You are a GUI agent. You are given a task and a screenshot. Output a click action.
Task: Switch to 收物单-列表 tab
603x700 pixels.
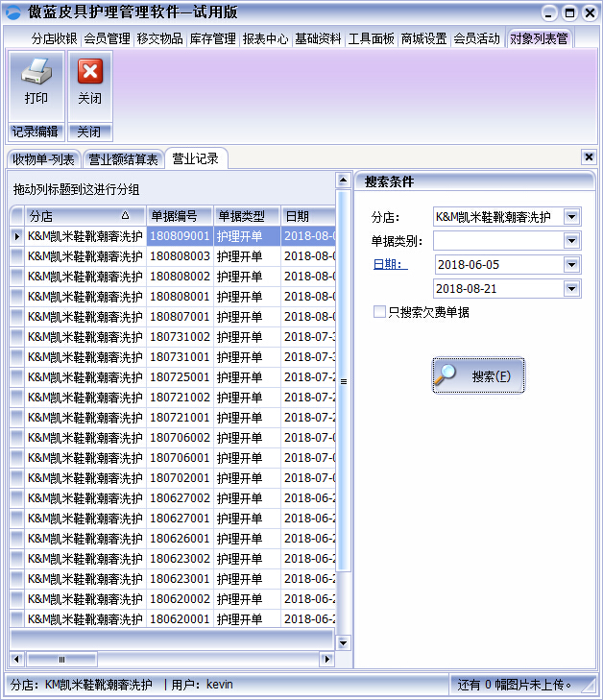43,159
